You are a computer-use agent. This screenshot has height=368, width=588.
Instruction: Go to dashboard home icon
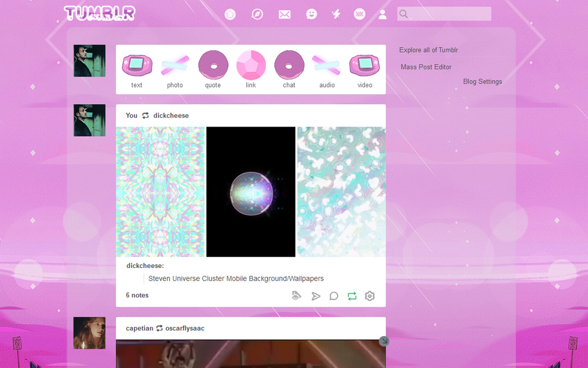(230, 14)
